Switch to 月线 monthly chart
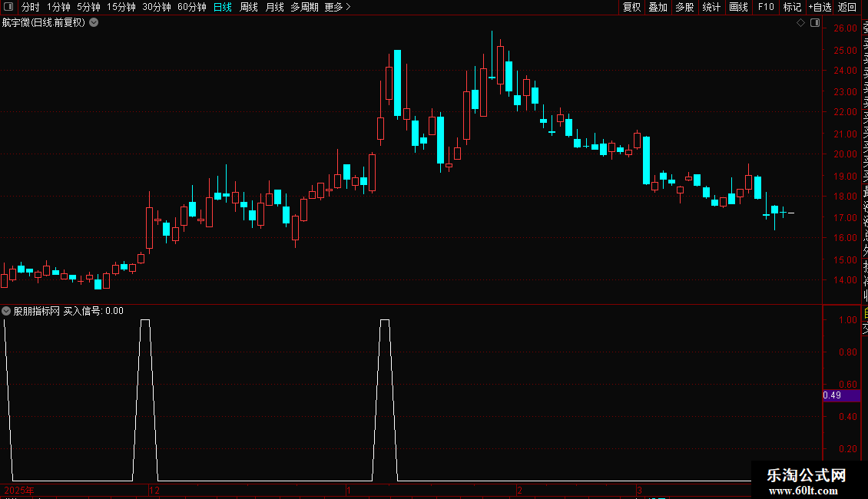Image resolution: width=868 pixels, height=499 pixels. [x=274, y=7]
